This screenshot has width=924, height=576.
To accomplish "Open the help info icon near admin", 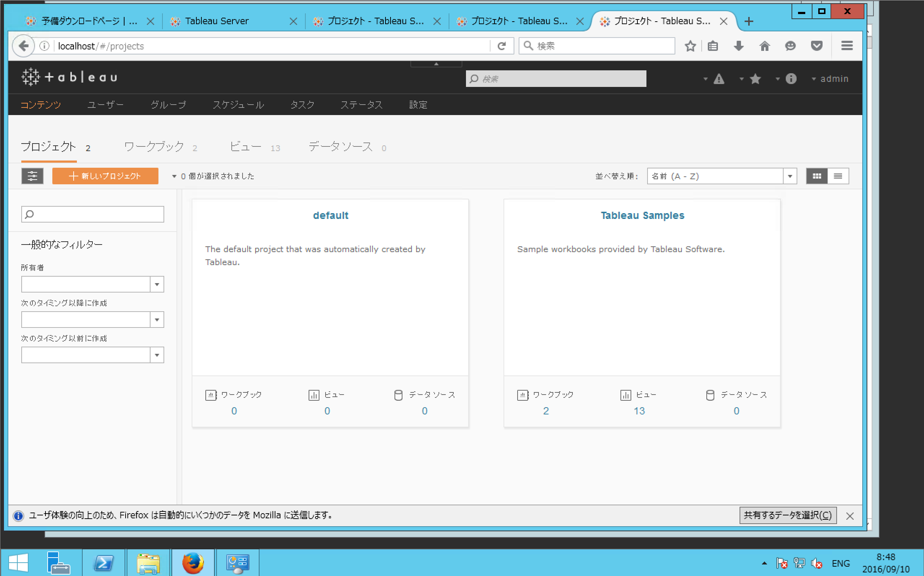I will point(790,79).
